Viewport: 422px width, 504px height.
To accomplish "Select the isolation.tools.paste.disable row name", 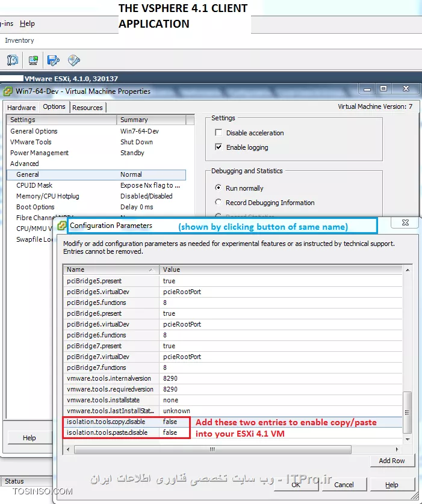I will click(x=107, y=432).
